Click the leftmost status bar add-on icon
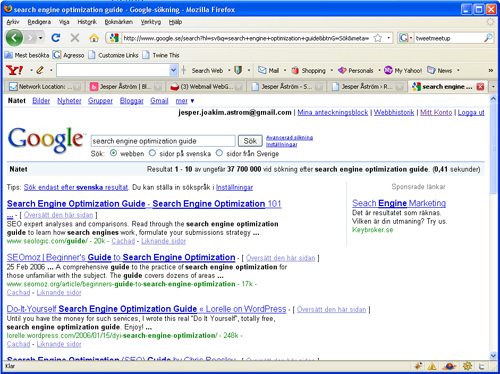The image size is (500, 374). [x=418, y=366]
